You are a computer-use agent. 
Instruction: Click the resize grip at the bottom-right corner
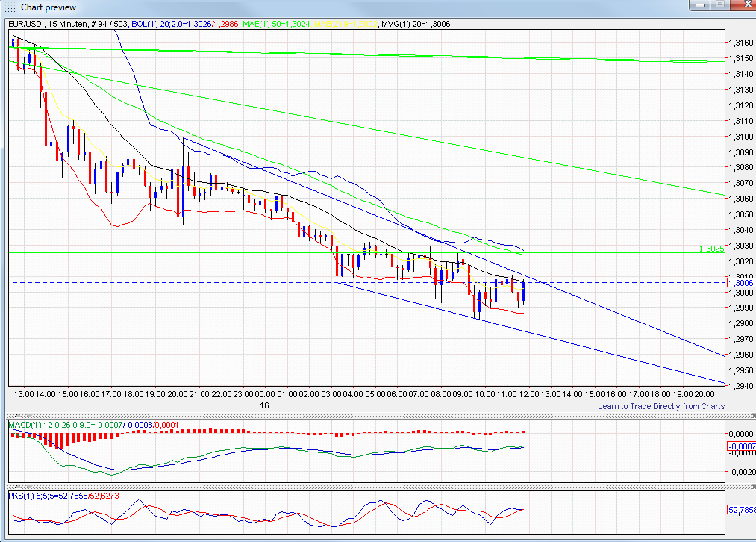tap(752, 538)
